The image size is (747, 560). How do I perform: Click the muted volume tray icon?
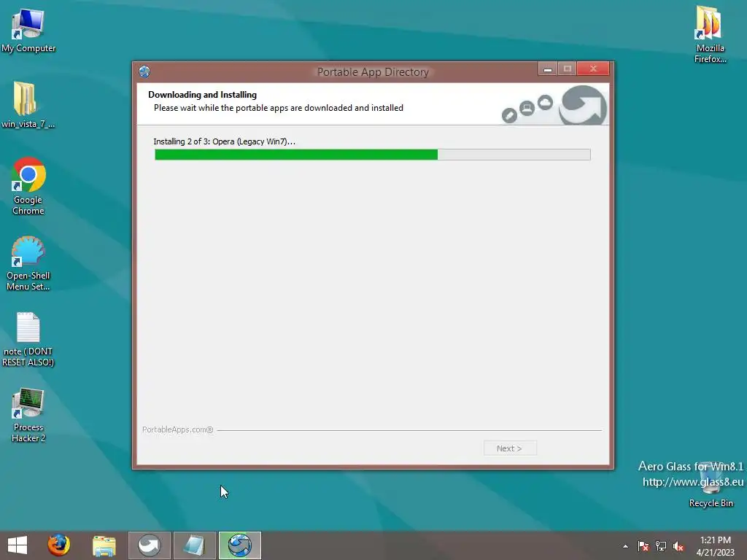pos(678,546)
